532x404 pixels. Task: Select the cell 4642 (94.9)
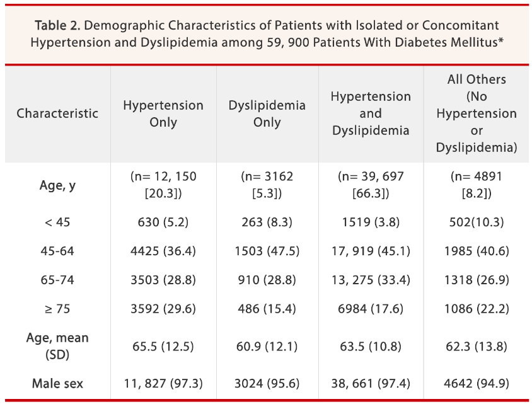[477, 383]
